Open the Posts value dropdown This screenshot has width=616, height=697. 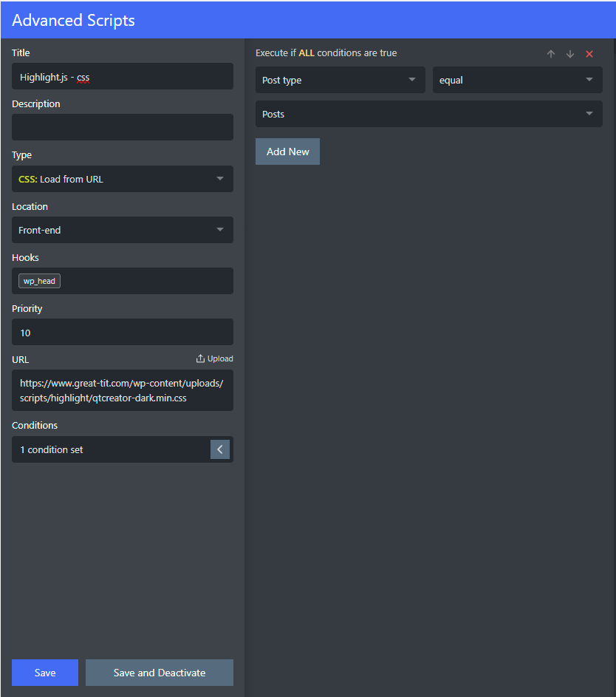click(x=429, y=114)
